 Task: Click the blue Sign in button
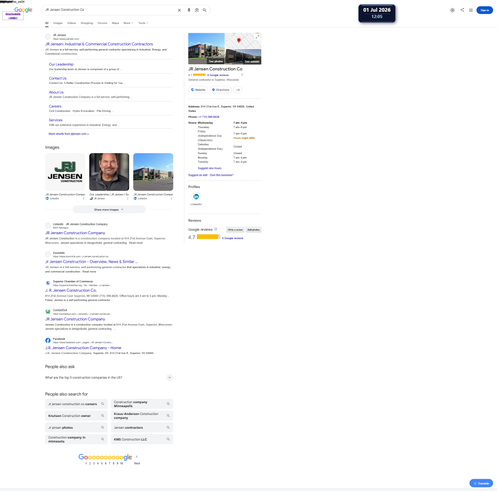(484, 10)
